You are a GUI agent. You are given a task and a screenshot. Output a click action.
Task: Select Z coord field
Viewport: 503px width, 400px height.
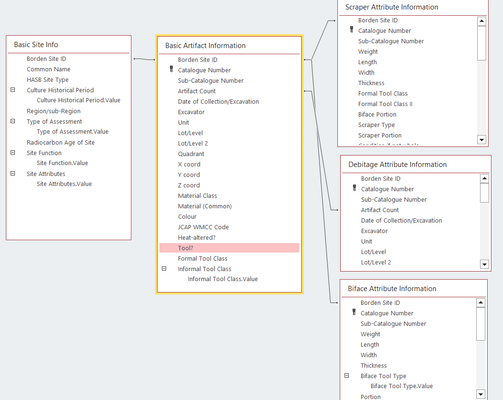[189, 185]
